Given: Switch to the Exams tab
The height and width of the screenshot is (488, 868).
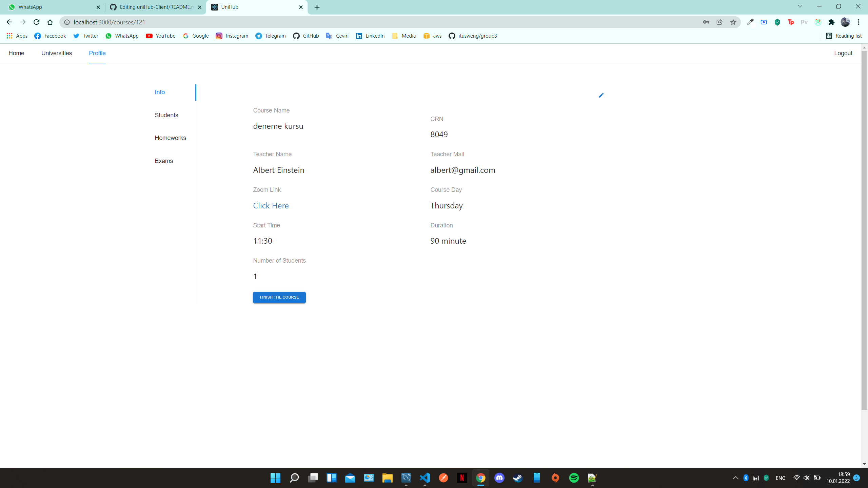Looking at the screenshot, I should [164, 161].
